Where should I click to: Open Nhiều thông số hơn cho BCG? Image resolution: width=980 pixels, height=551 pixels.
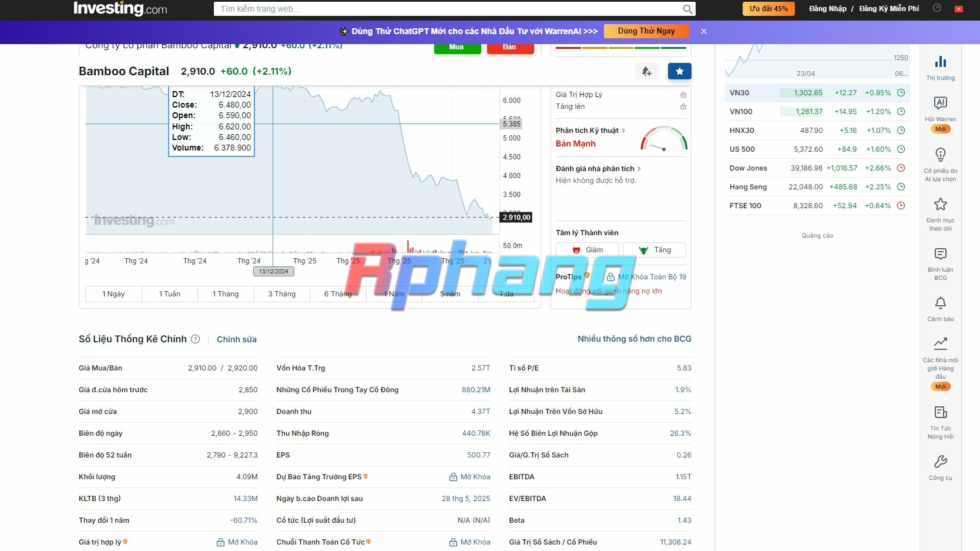pyautogui.click(x=635, y=339)
